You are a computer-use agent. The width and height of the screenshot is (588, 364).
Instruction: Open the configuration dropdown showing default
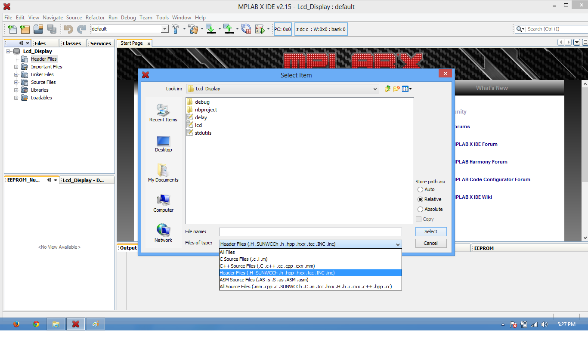(130, 29)
